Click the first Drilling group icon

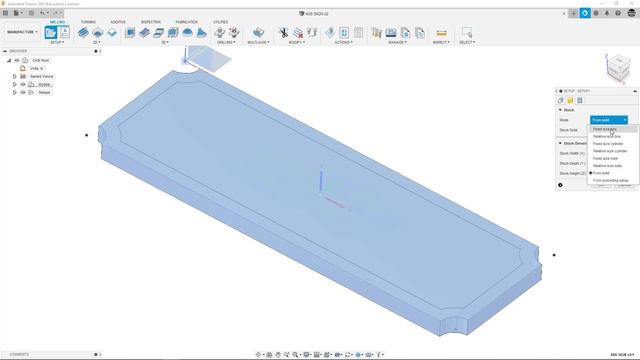coord(220,32)
